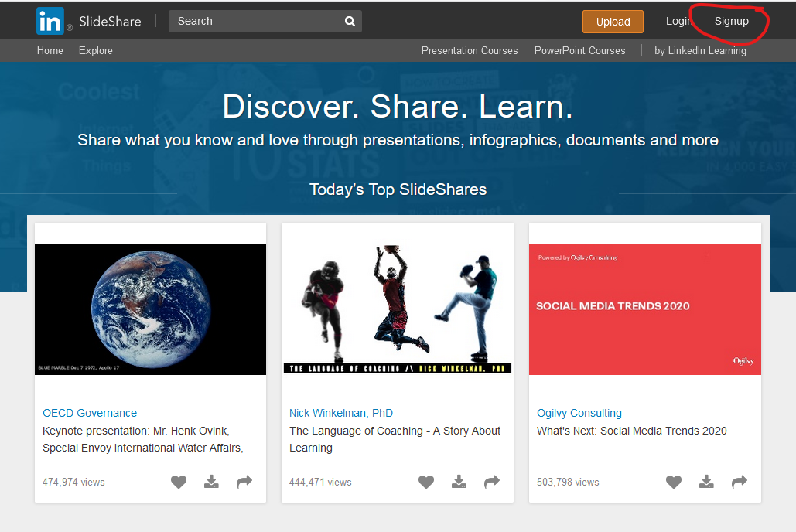Click the 474,974 views count
The image size is (796, 532).
73,483
